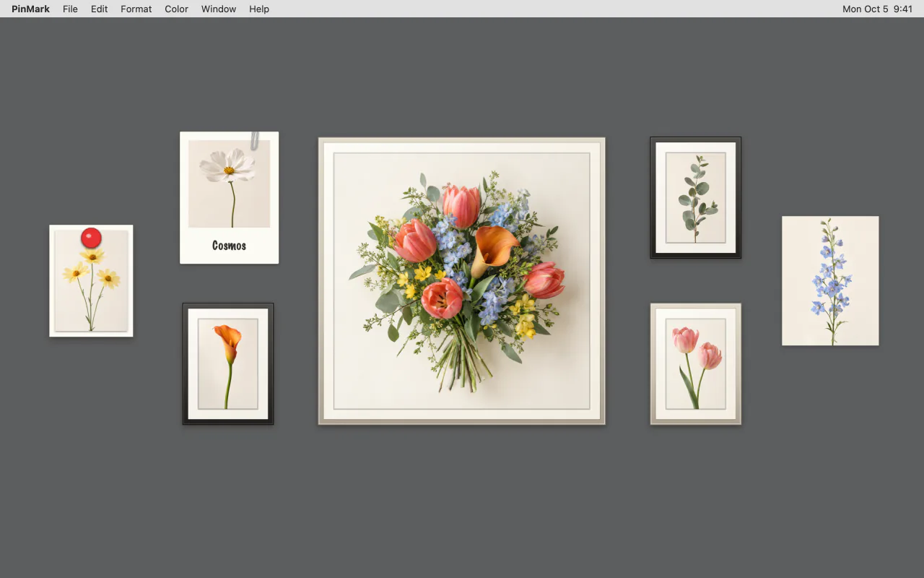This screenshot has width=924, height=578.
Task: Open the Edit menu
Action: (99, 9)
